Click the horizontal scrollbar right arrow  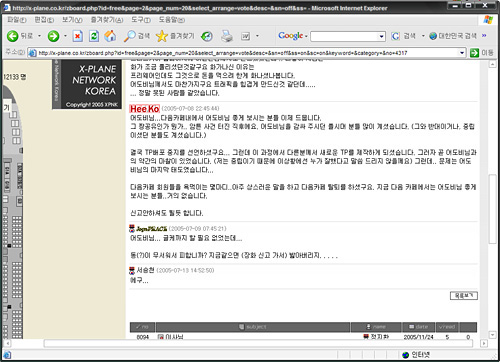(484, 343)
